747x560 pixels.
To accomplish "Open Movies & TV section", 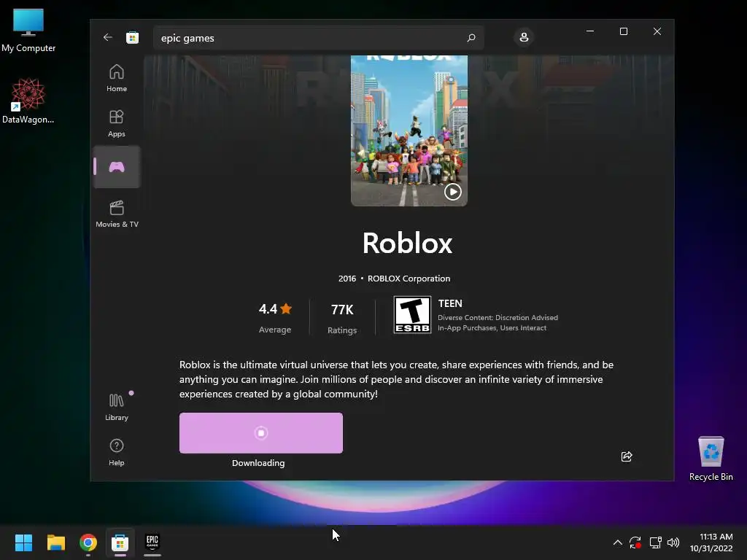I will (117, 214).
